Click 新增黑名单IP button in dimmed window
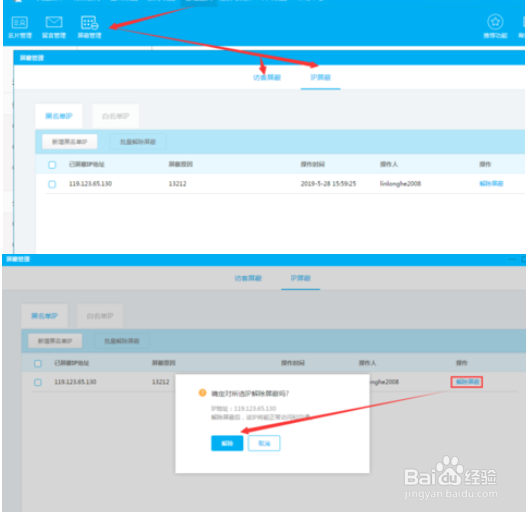This screenshot has width=527, height=512. (55, 341)
